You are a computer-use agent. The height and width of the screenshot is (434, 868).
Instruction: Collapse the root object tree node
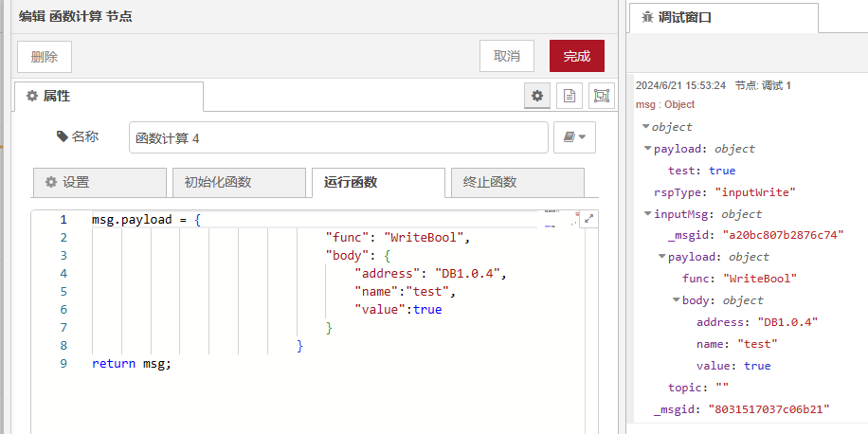point(645,127)
